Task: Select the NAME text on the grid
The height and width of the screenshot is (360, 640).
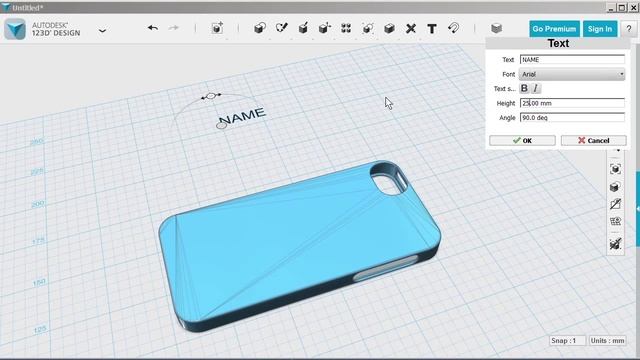Action: tap(242, 116)
